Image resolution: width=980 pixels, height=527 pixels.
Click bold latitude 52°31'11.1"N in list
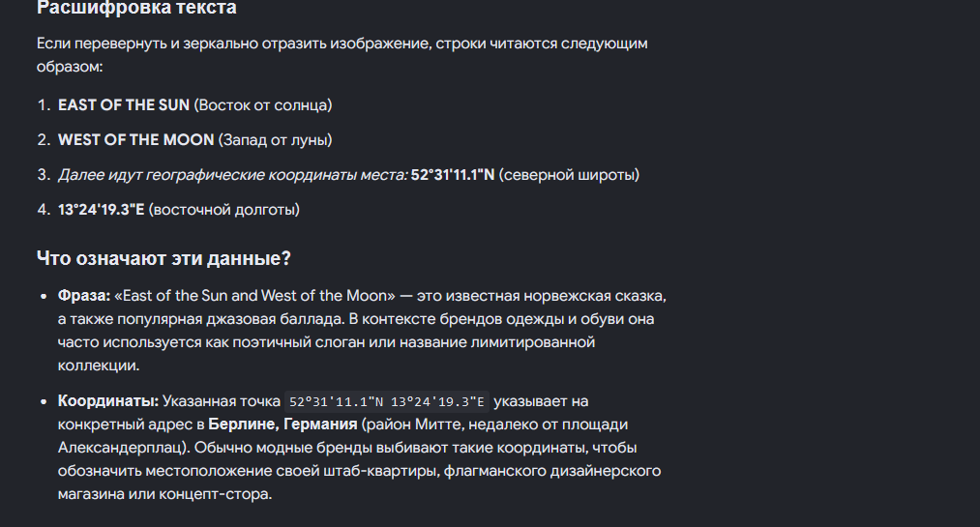point(453,175)
